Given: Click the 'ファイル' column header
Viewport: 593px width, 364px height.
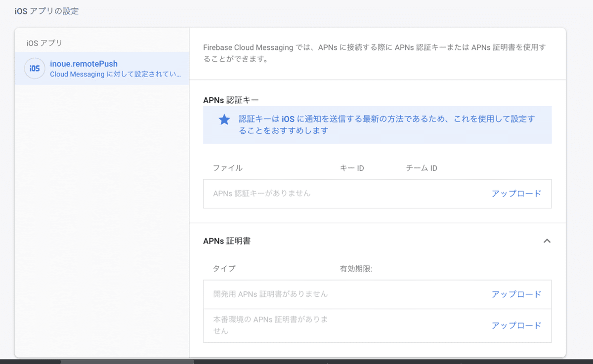Looking at the screenshot, I should point(228,168).
